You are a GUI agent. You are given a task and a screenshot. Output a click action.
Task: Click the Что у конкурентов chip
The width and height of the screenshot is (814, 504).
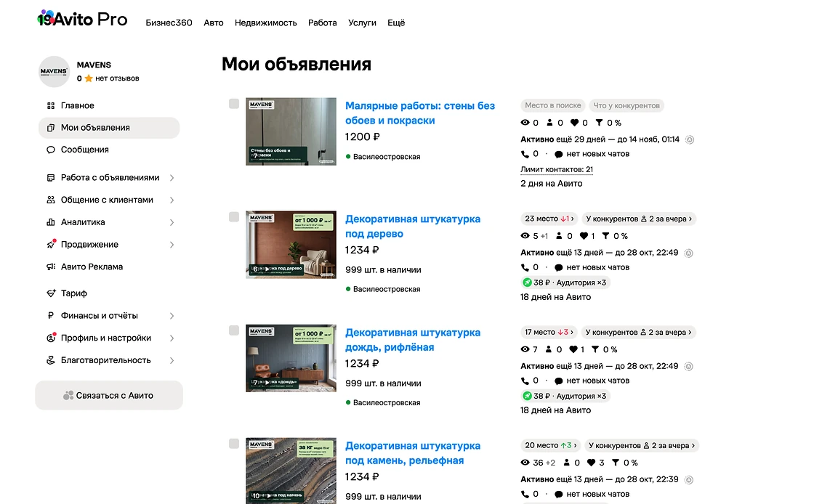point(626,106)
